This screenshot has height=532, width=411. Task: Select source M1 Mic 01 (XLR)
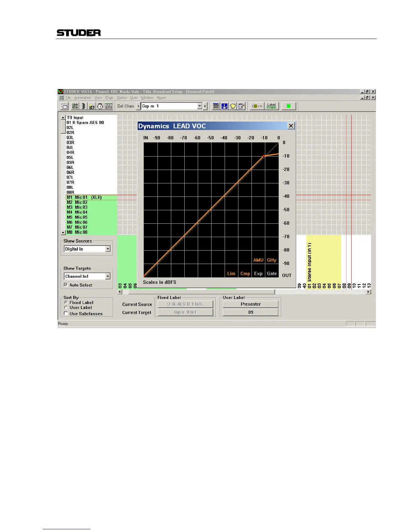(x=92, y=197)
